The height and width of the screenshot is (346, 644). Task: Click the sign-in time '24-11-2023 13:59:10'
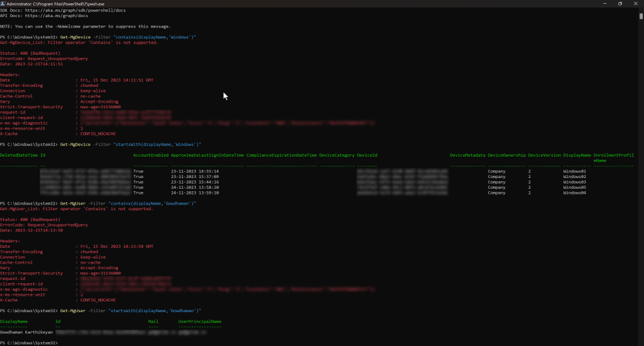(x=195, y=193)
